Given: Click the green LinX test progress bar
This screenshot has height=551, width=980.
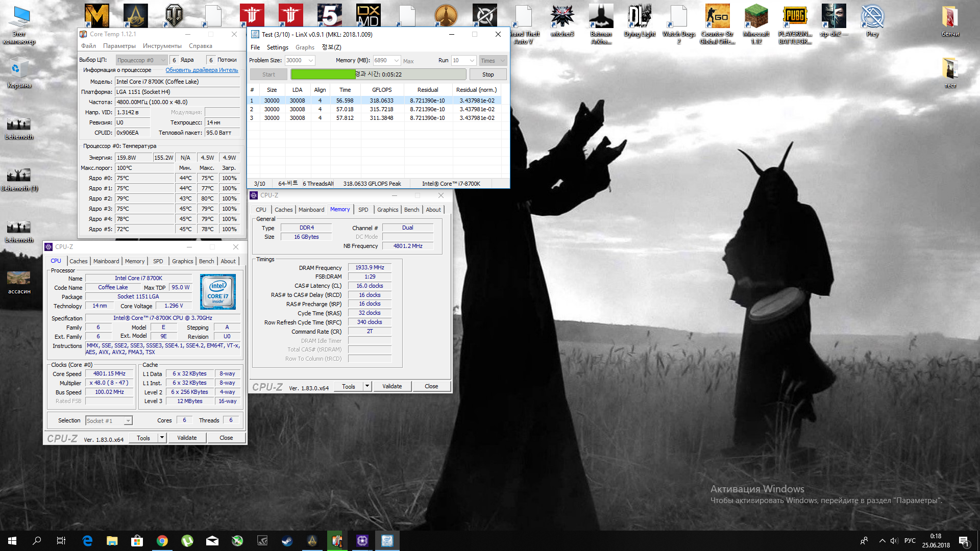Looking at the screenshot, I should pos(323,74).
